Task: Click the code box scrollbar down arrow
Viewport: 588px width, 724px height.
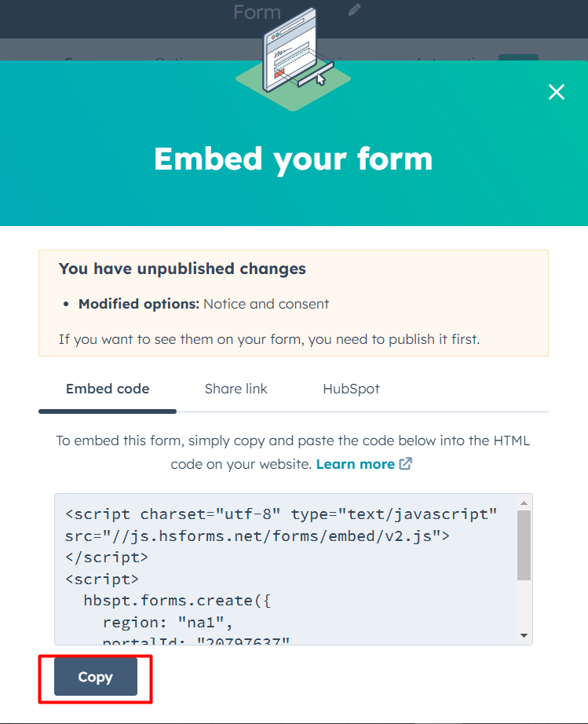Action: point(524,635)
